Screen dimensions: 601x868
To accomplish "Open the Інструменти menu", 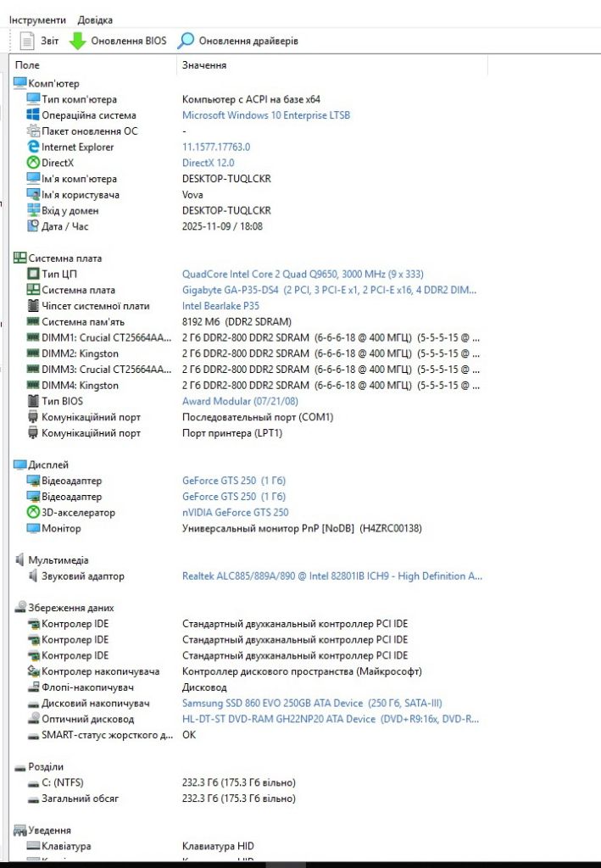I will tap(37, 20).
